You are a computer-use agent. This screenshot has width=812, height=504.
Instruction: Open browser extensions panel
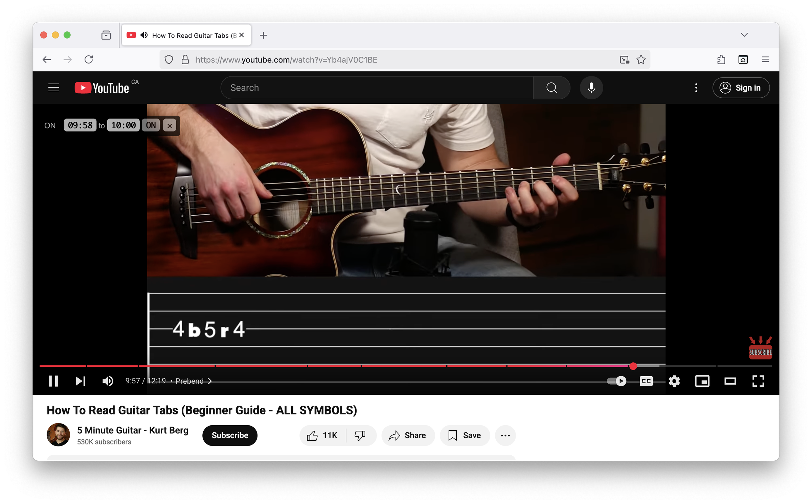click(721, 60)
